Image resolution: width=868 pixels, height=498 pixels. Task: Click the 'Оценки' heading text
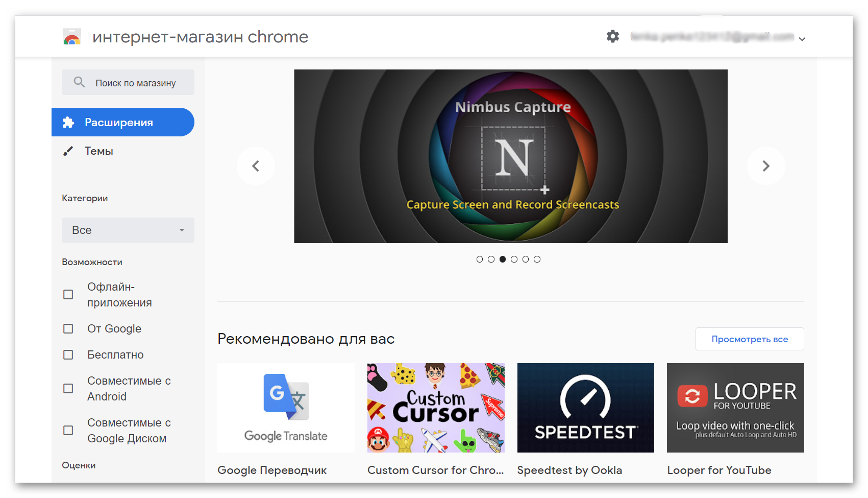tap(79, 465)
